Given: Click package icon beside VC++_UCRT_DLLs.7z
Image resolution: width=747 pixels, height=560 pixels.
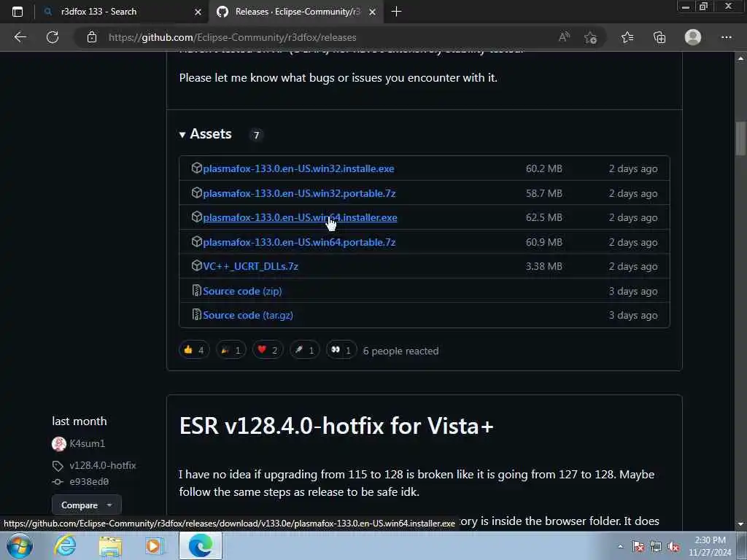Looking at the screenshot, I should coord(197,265).
